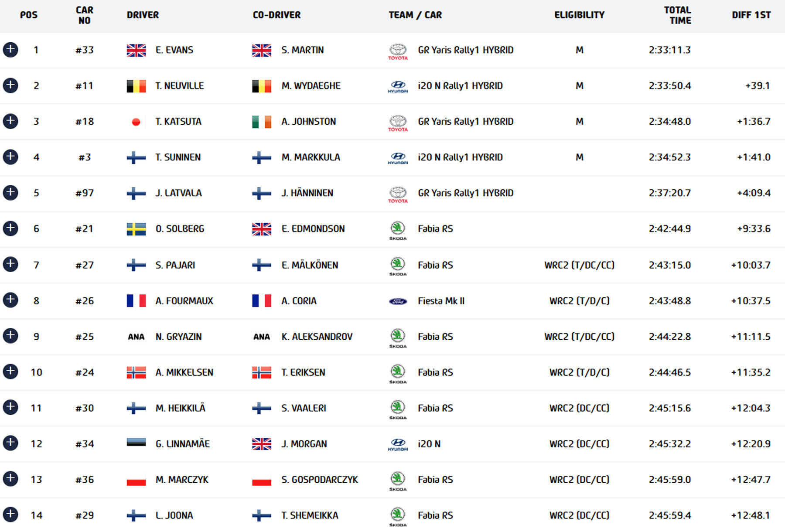Click the ELIGIBILITY column header
Screen dimensions: 785x532
[x=579, y=15]
